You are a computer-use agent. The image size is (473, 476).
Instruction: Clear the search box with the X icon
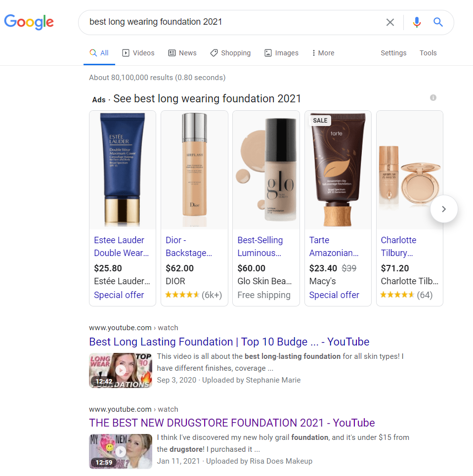pyautogui.click(x=390, y=22)
